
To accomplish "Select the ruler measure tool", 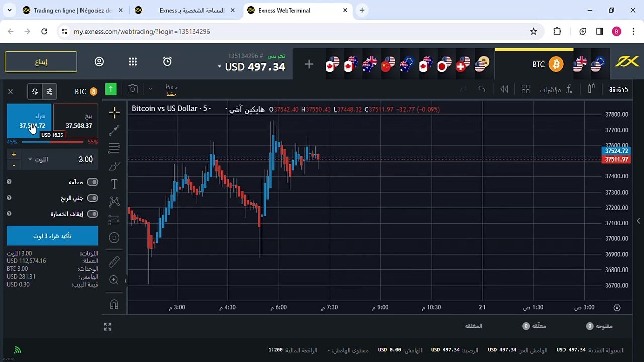I will pyautogui.click(x=114, y=262).
